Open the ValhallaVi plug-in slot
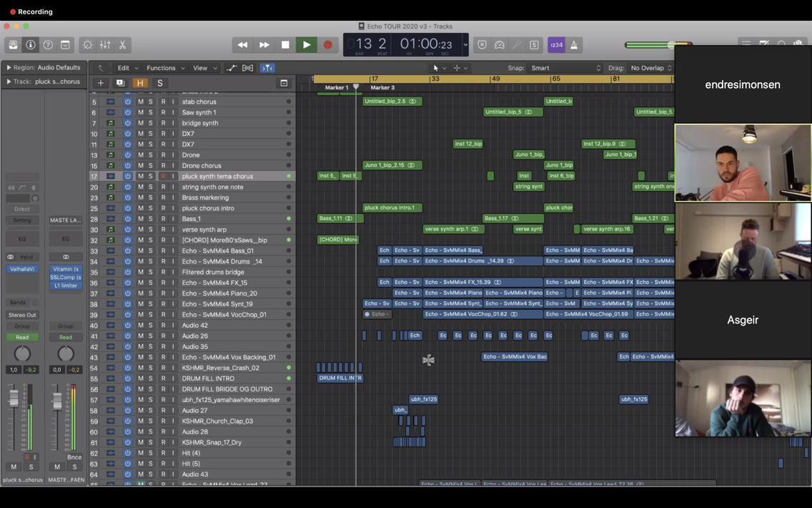This screenshot has width=812, height=508. [21, 269]
